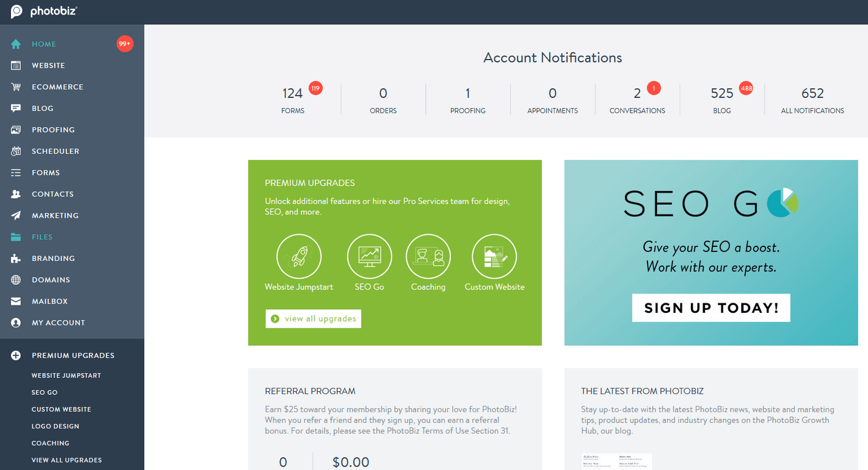Open the 525 Blog notifications
The height and width of the screenshot is (470, 868).
click(722, 99)
